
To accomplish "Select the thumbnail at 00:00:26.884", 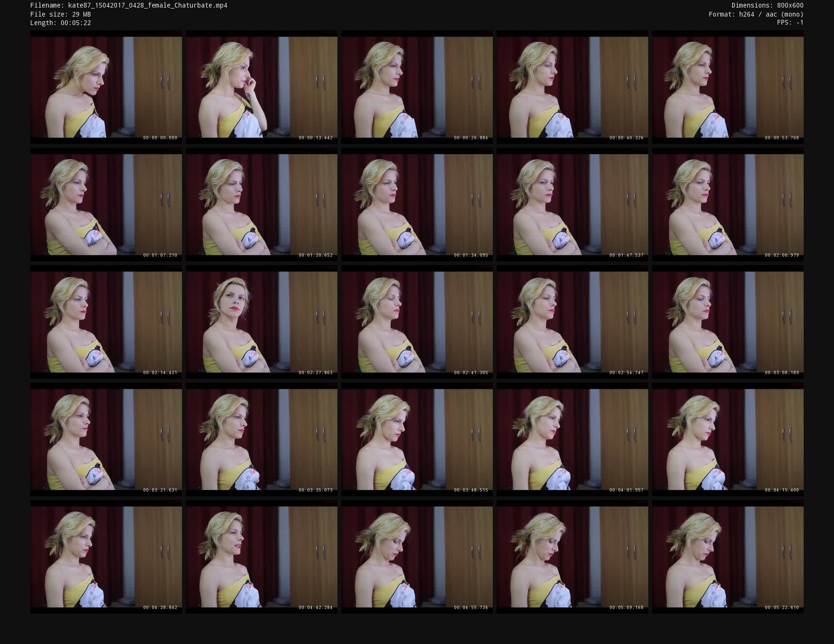I will [417, 87].
